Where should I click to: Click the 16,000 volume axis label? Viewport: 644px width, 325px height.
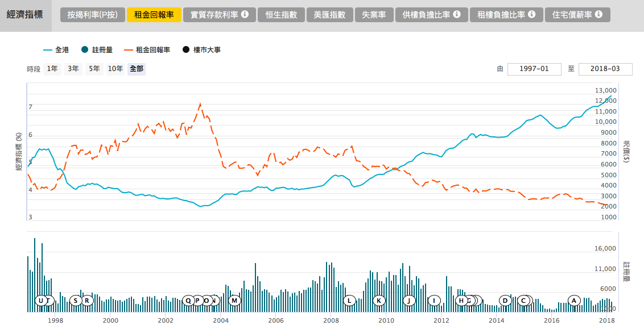pyautogui.click(x=605, y=248)
